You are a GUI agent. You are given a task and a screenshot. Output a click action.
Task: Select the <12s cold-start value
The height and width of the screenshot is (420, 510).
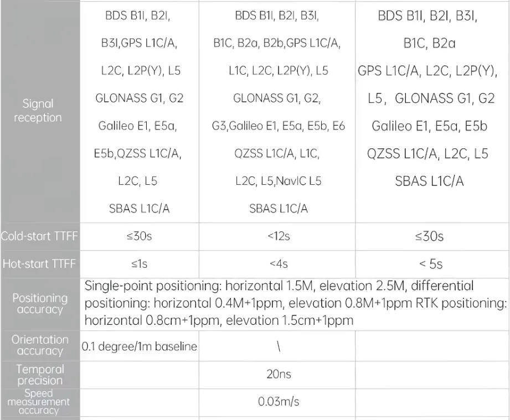coord(279,236)
